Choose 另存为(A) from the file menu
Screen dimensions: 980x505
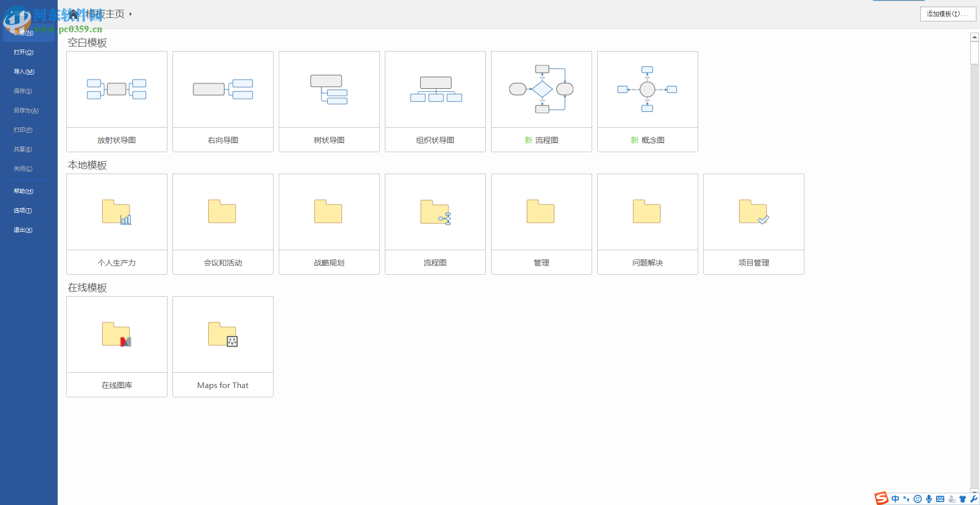click(26, 110)
